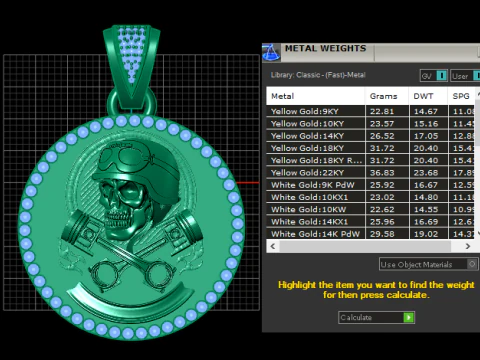The width and height of the screenshot is (480, 360).
Task: Click the 23.68 DWT value
Action: click(426, 173)
